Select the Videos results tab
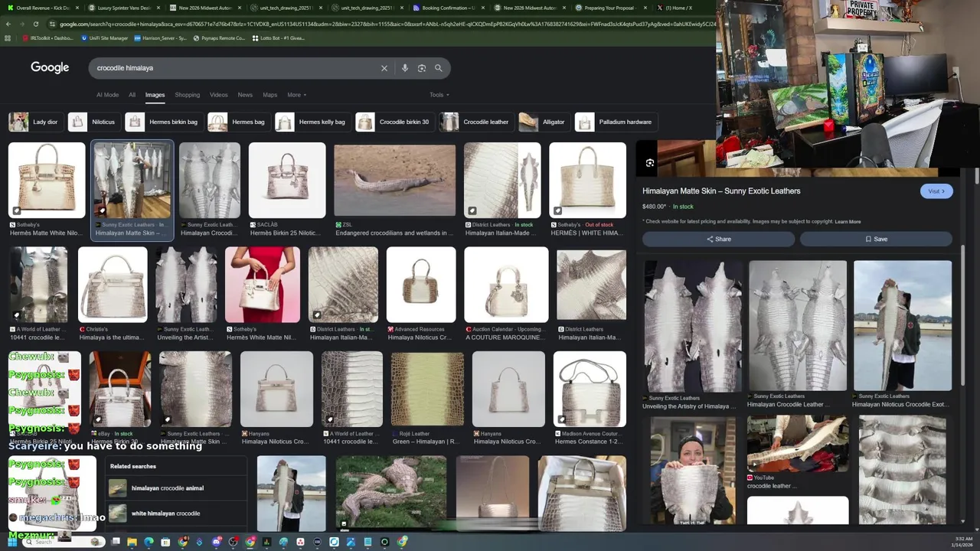 click(x=219, y=95)
